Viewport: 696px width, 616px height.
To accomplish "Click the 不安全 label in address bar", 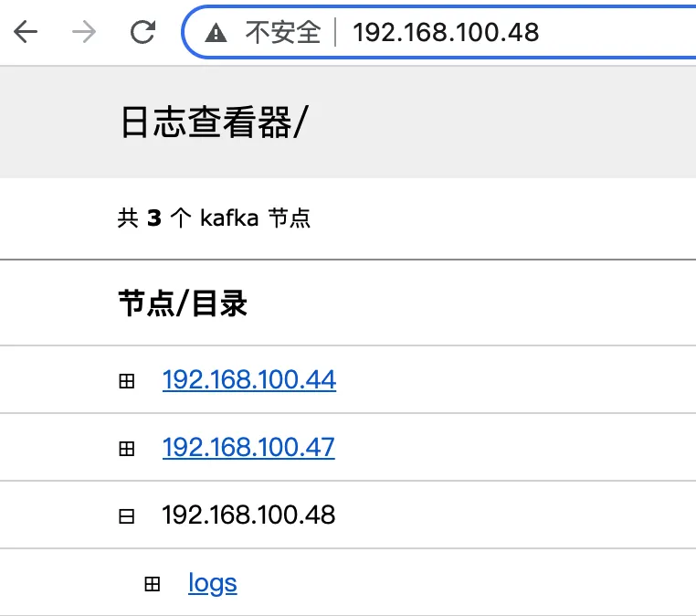I will point(283,33).
